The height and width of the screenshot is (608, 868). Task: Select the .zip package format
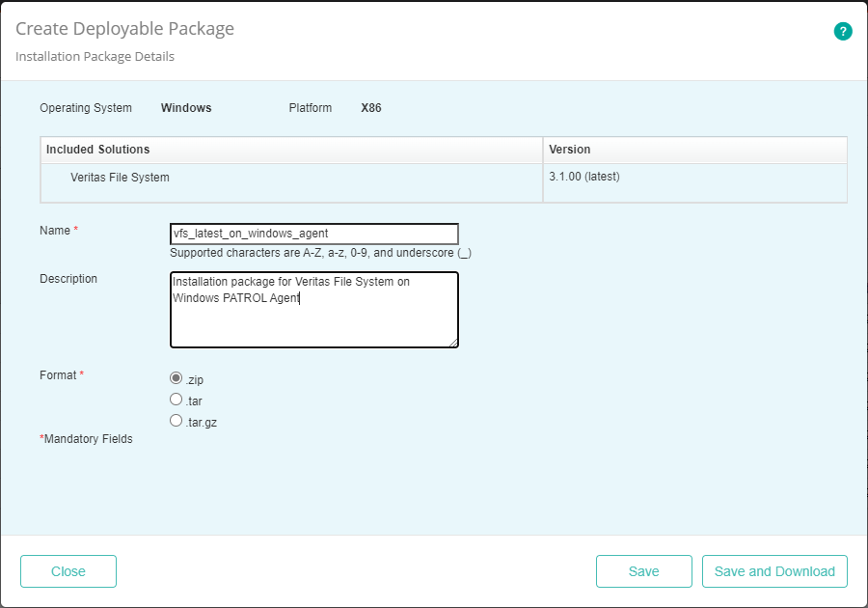[x=176, y=378]
